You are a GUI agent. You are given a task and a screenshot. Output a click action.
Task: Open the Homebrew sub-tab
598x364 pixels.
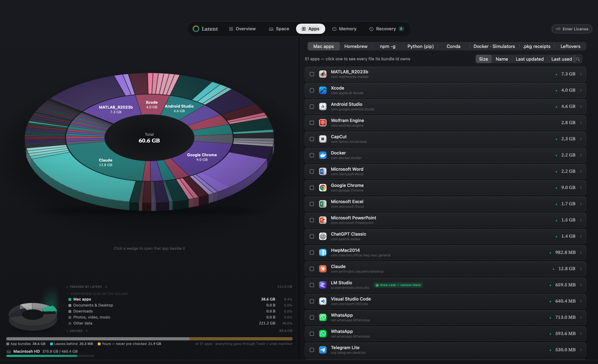(x=356, y=46)
